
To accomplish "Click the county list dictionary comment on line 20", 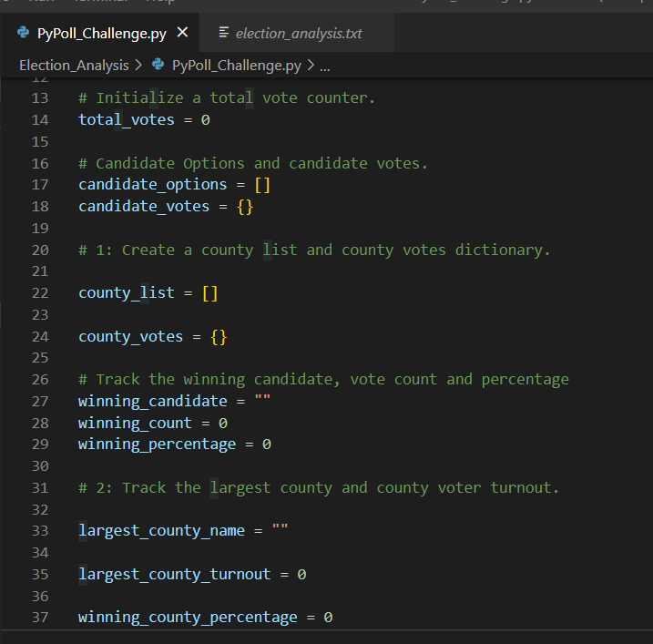I will tap(314, 250).
